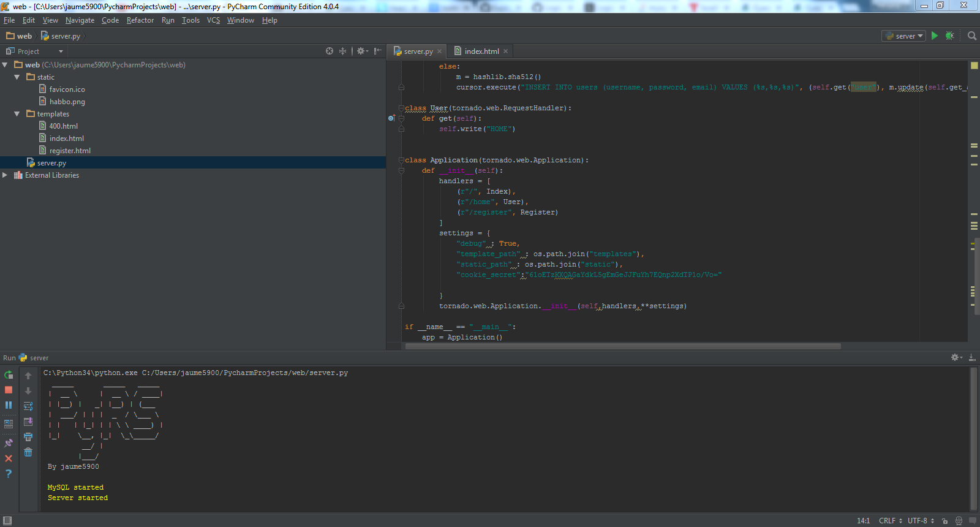Viewport: 980px width, 527px height.
Task: Toggle pin tab in Run panel
Action: click(9, 442)
